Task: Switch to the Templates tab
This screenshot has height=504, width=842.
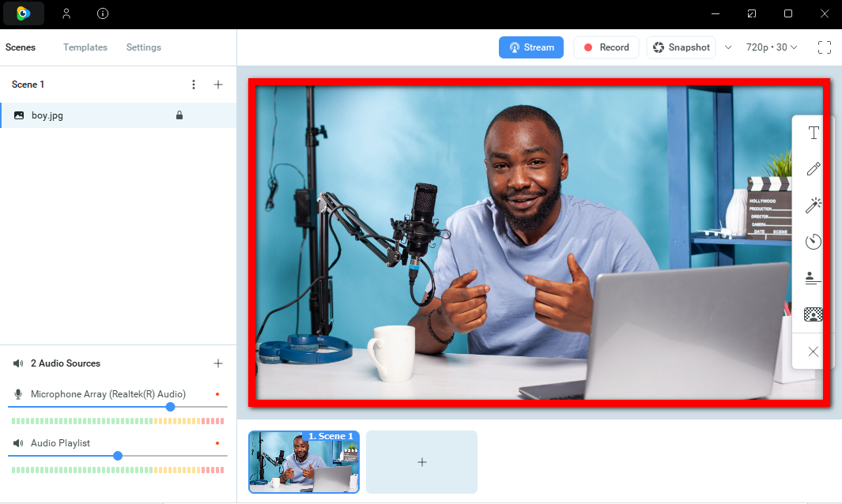Action: 85,47
